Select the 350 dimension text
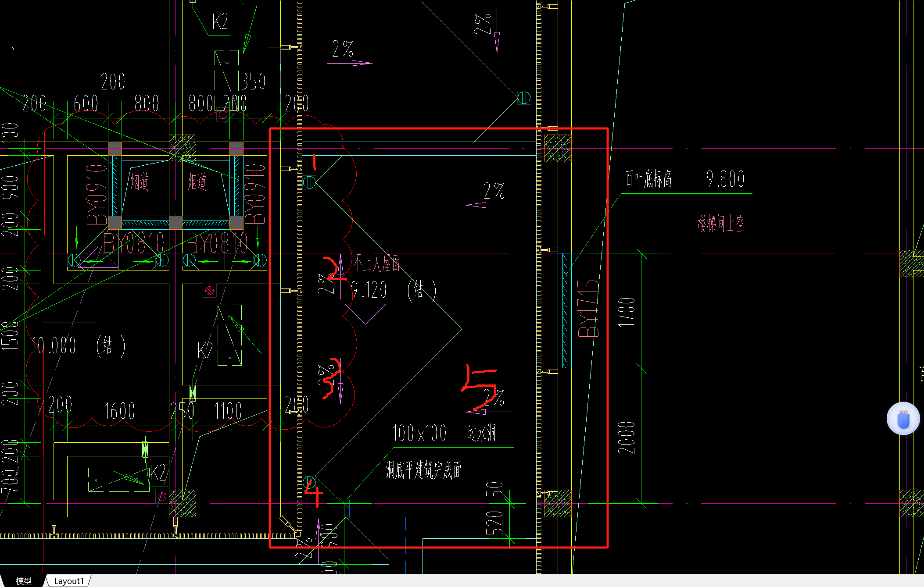 (x=253, y=82)
